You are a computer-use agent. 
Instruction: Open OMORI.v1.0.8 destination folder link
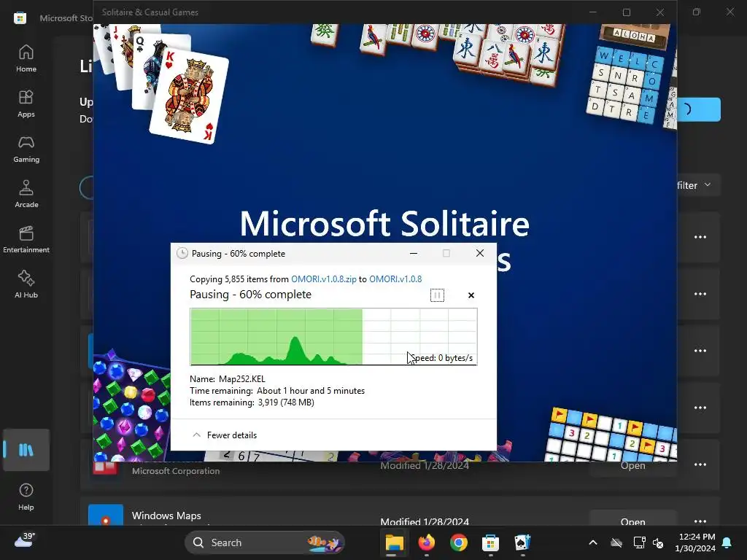point(395,279)
